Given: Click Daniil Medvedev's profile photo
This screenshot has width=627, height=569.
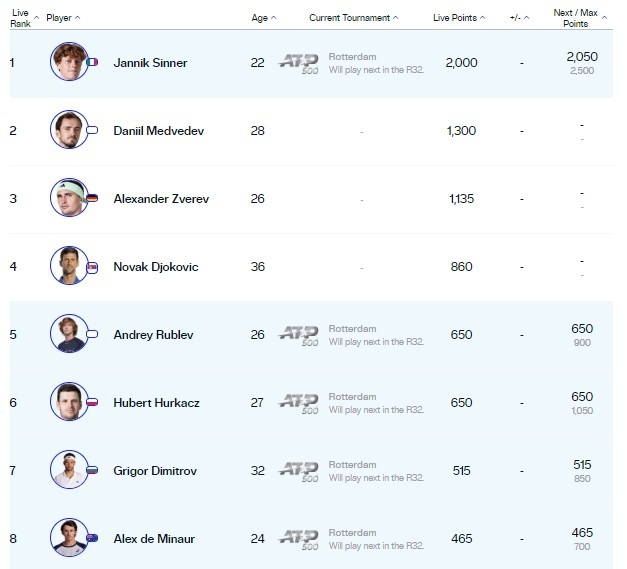Looking at the screenshot, I should pyautogui.click(x=69, y=130).
